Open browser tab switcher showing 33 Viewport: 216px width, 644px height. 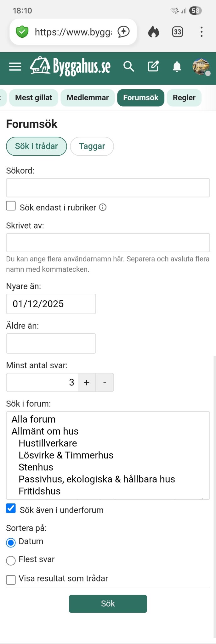click(x=178, y=32)
